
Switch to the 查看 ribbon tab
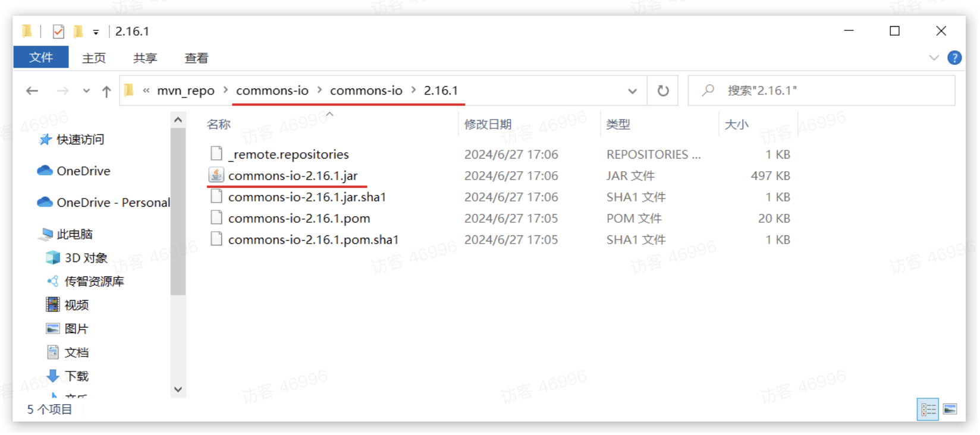point(196,58)
